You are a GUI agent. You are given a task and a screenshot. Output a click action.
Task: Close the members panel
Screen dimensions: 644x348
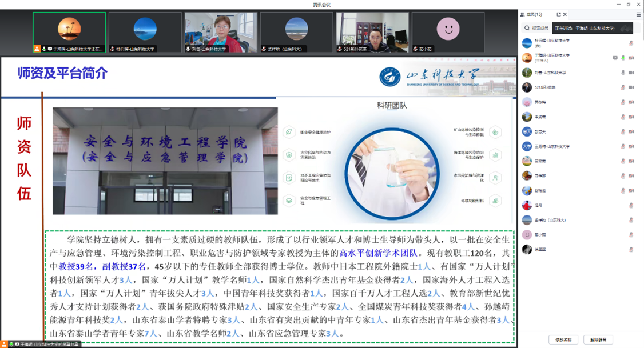pos(565,14)
